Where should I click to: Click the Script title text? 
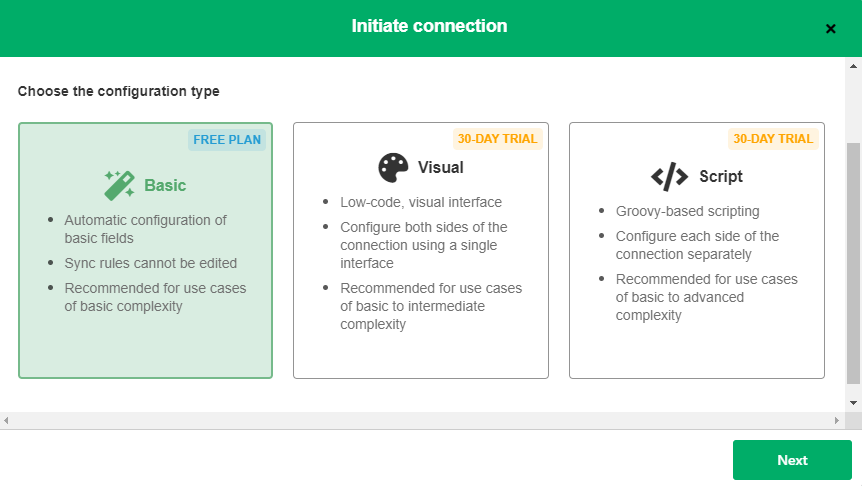point(721,177)
